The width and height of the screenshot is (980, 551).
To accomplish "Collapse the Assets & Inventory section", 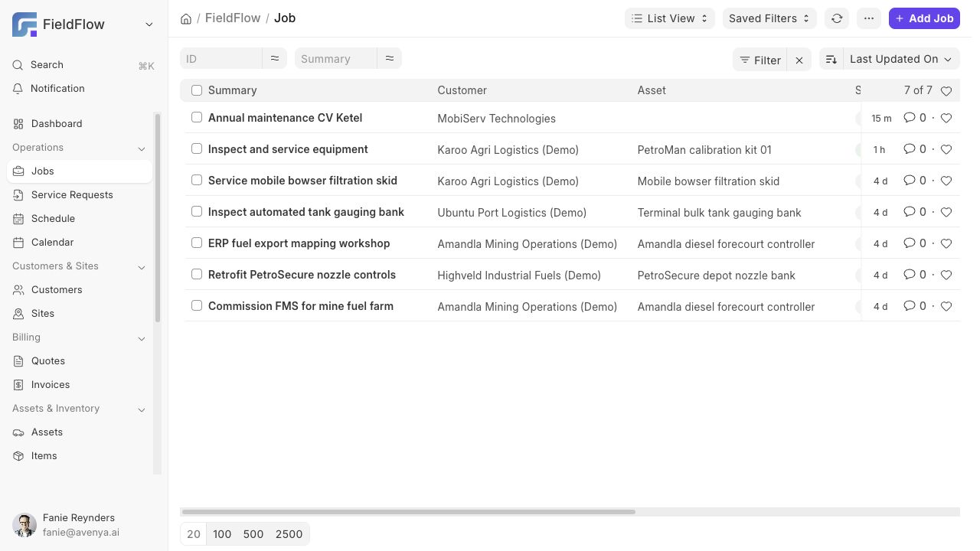I will [x=142, y=409].
